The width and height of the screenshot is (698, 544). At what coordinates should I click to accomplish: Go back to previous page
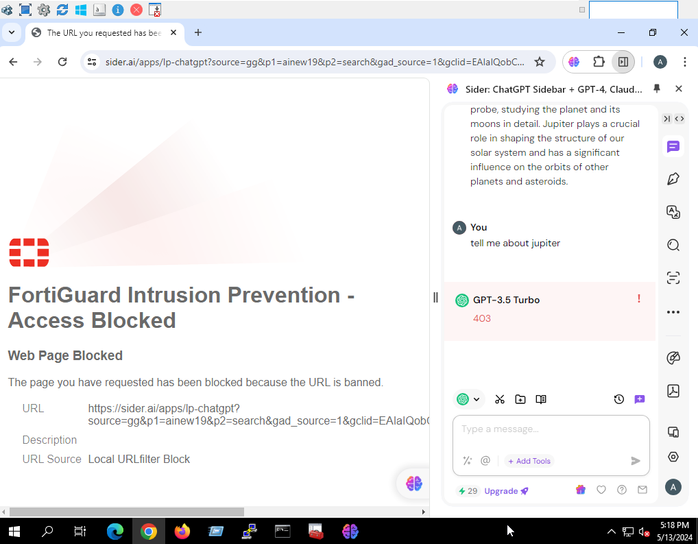click(13, 62)
